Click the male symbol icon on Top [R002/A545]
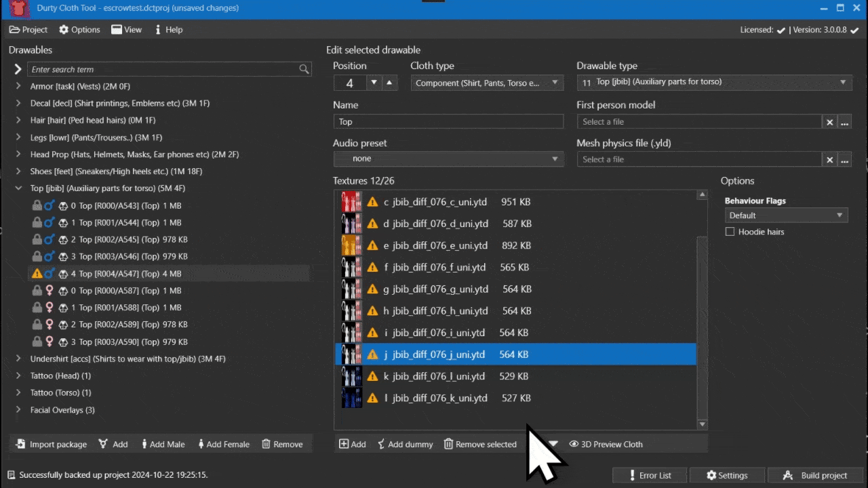The image size is (868, 488). click(49, 239)
